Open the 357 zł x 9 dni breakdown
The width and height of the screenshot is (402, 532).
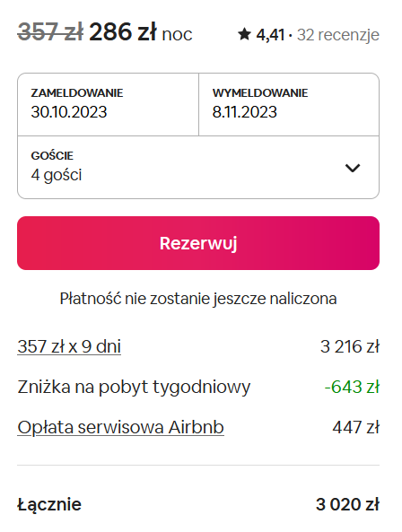69,346
